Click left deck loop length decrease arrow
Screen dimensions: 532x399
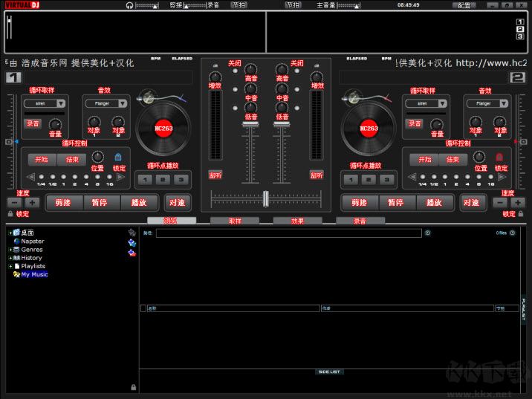(x=30, y=178)
